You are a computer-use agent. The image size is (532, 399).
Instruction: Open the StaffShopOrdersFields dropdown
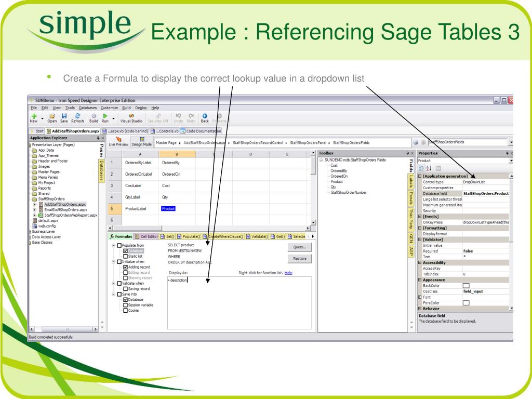tap(511, 142)
